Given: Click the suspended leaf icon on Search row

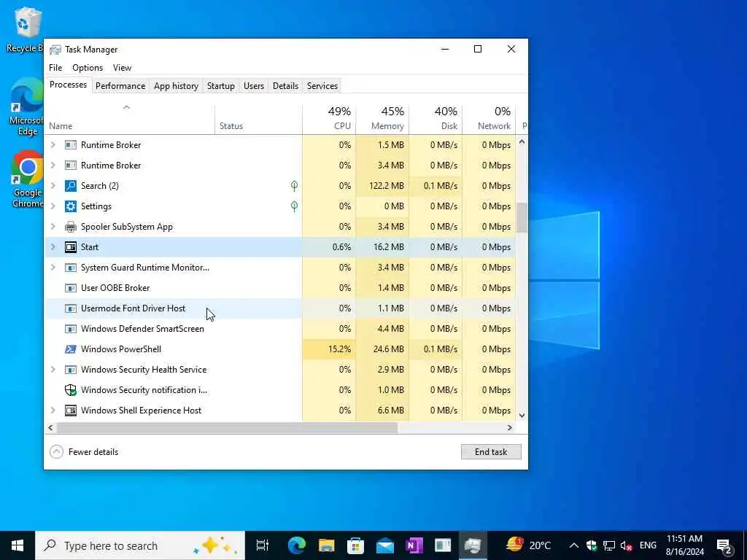Looking at the screenshot, I should [x=295, y=186].
